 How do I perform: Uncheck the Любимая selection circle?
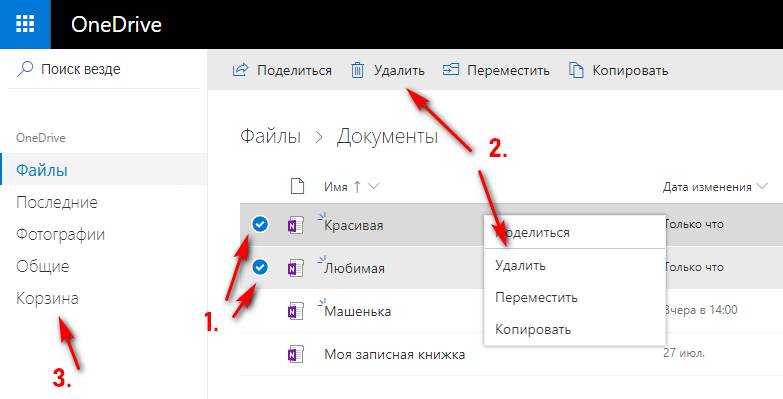(260, 268)
